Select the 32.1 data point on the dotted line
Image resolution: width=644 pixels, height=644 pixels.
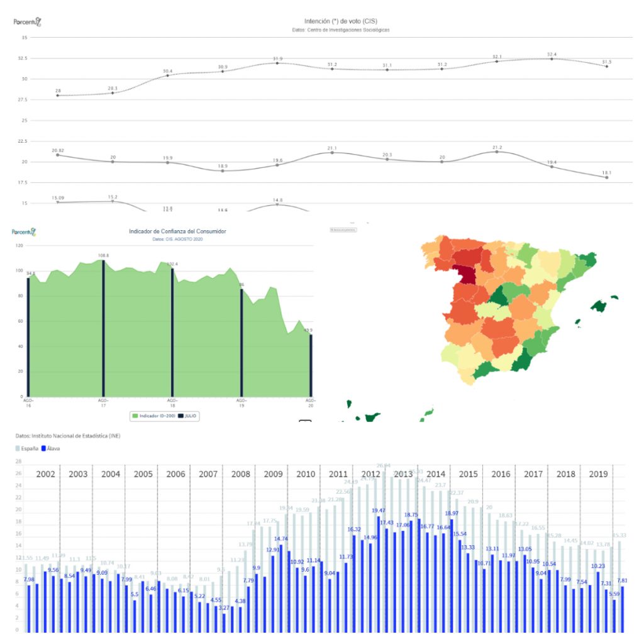tap(497, 61)
